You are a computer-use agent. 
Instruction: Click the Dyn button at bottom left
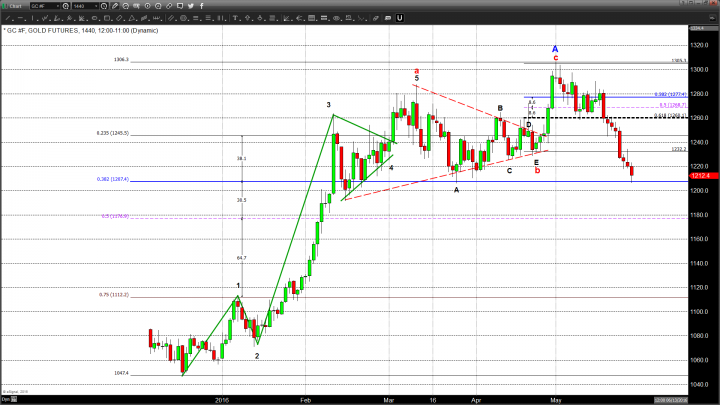pos(6,399)
